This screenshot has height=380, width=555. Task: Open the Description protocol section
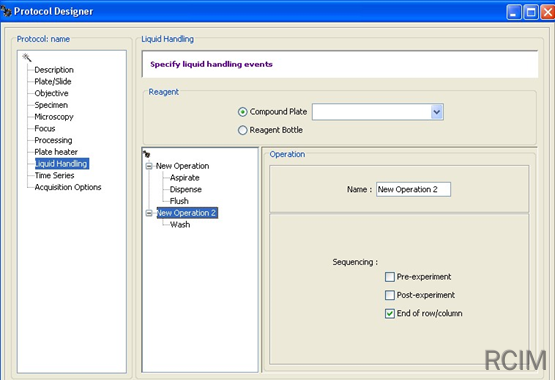(54, 70)
